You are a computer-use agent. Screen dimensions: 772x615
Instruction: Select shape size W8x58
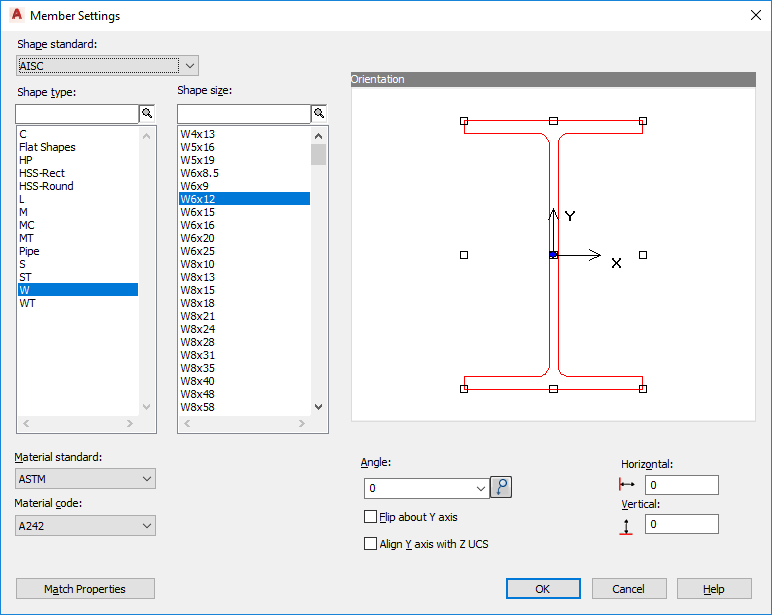(x=245, y=407)
